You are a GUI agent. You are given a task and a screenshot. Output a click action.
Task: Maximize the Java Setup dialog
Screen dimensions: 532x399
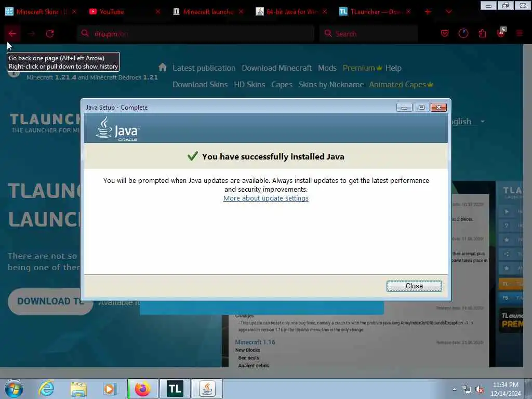[x=421, y=108]
